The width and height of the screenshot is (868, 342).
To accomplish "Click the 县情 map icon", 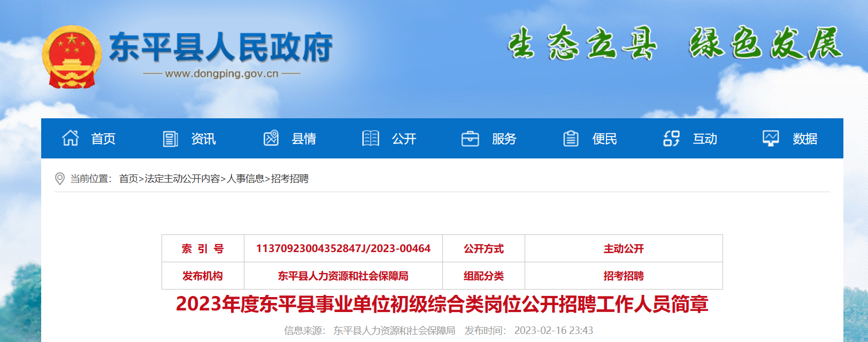I will [271, 138].
